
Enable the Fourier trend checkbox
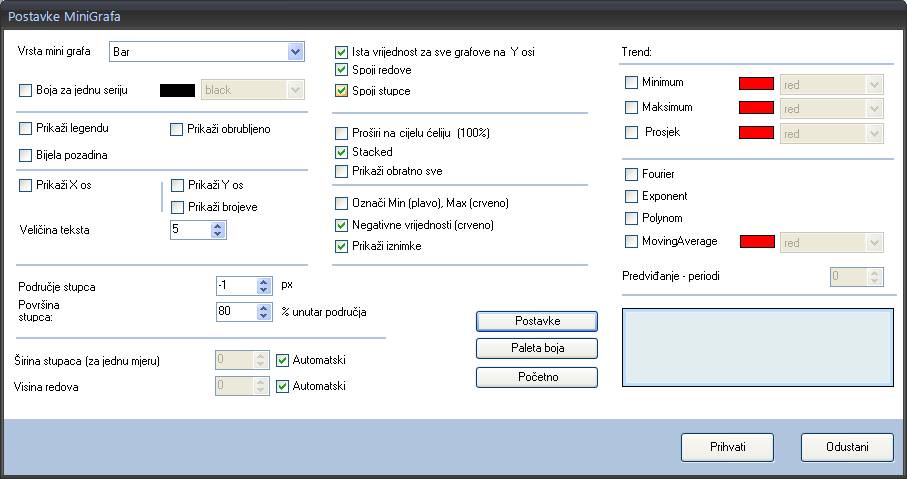pos(632,174)
